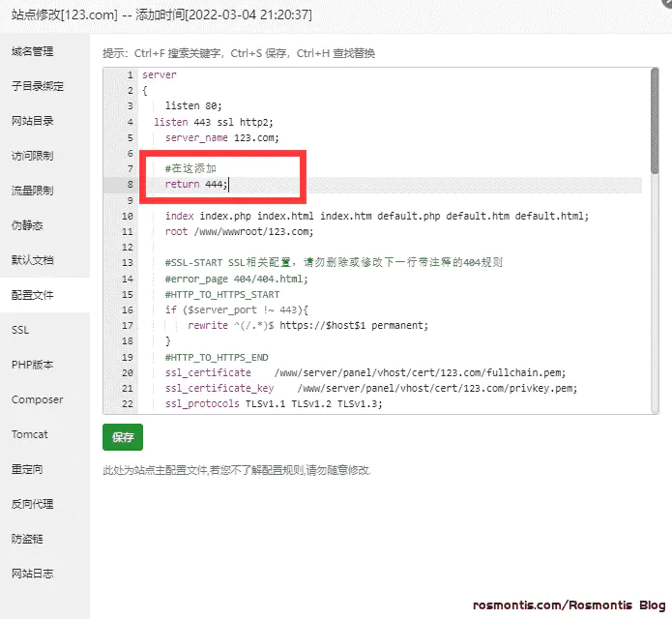
Task: Click the 'server_name 123.com;' line
Action: 222,138
